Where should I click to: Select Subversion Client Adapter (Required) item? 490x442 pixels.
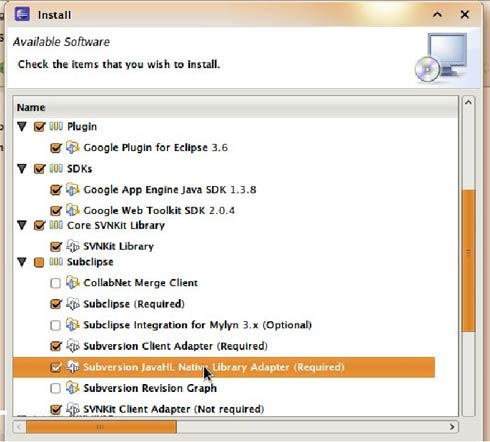click(x=175, y=346)
